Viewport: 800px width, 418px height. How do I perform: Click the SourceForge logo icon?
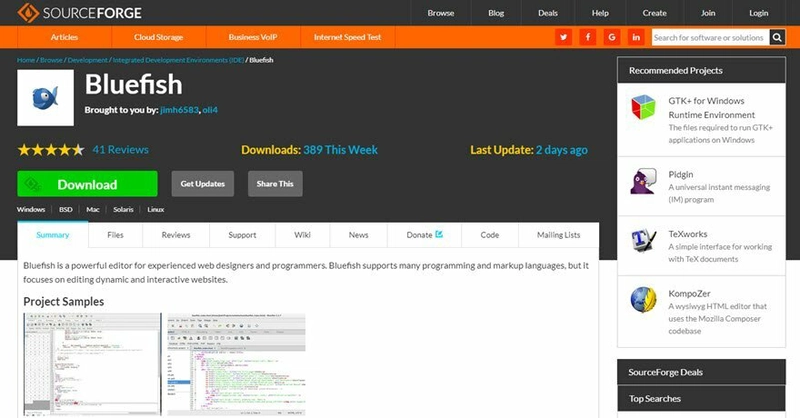click(x=28, y=13)
